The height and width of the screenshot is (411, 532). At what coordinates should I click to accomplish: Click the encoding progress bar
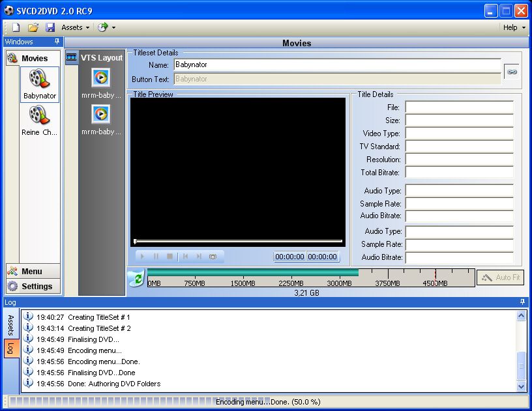tap(267, 402)
